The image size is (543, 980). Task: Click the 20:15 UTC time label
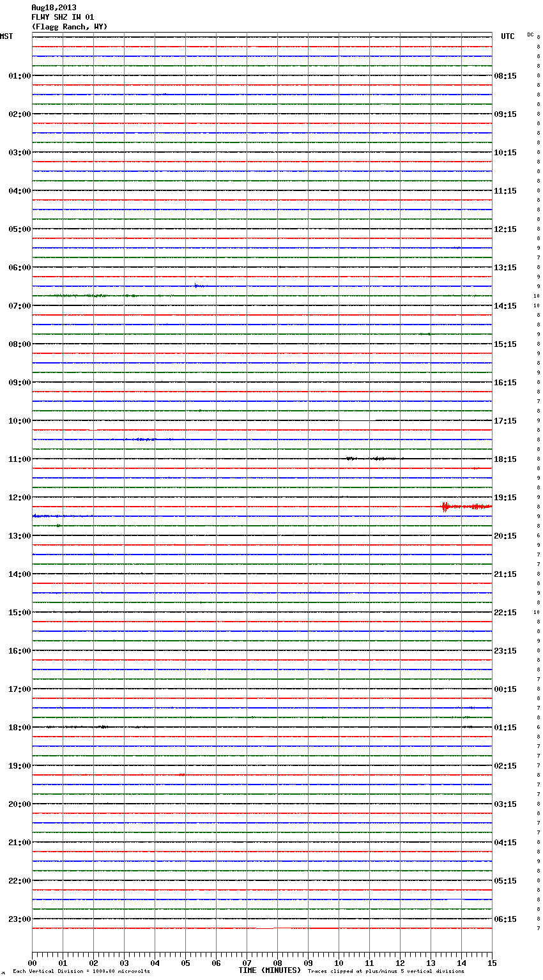tap(505, 536)
